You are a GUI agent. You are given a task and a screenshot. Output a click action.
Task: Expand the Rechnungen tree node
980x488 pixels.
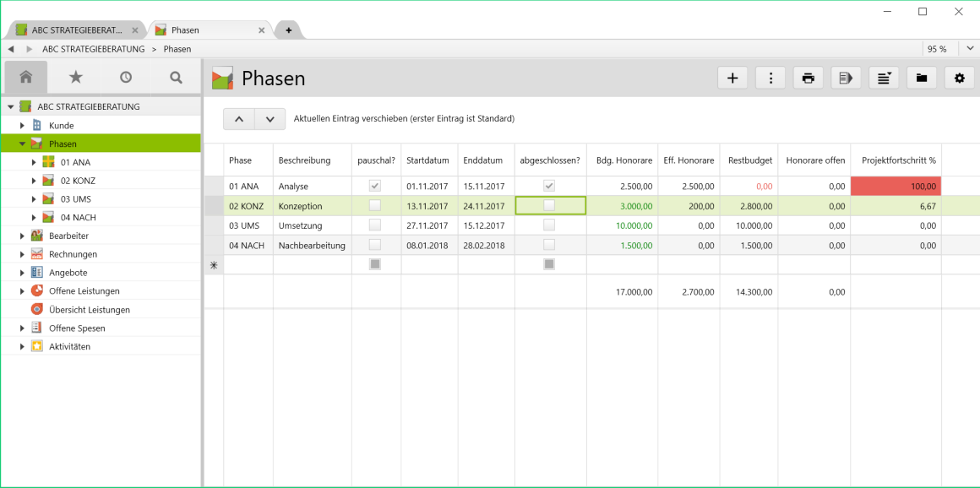pos(23,254)
